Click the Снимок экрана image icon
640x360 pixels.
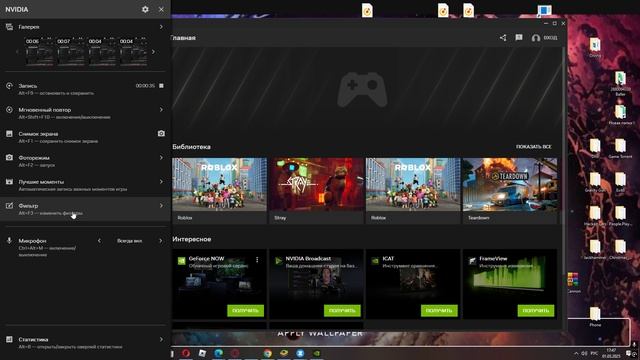click(x=9, y=133)
